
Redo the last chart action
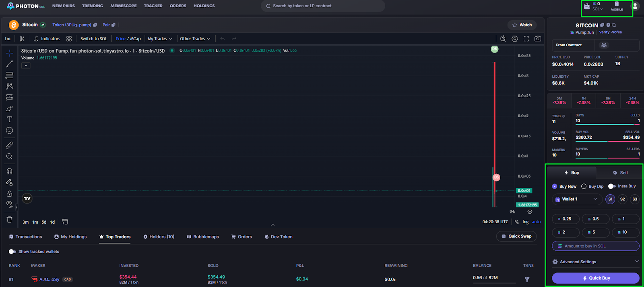[x=234, y=39]
